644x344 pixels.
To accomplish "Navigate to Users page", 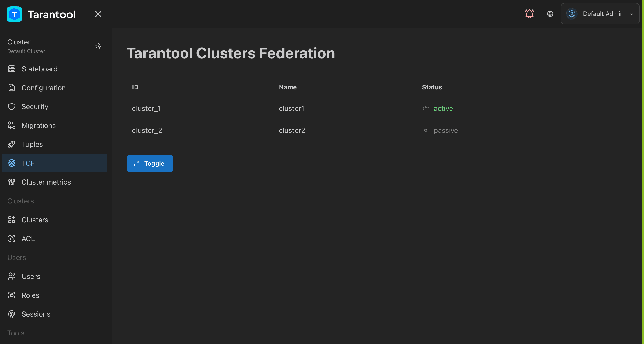I will 55,276.
